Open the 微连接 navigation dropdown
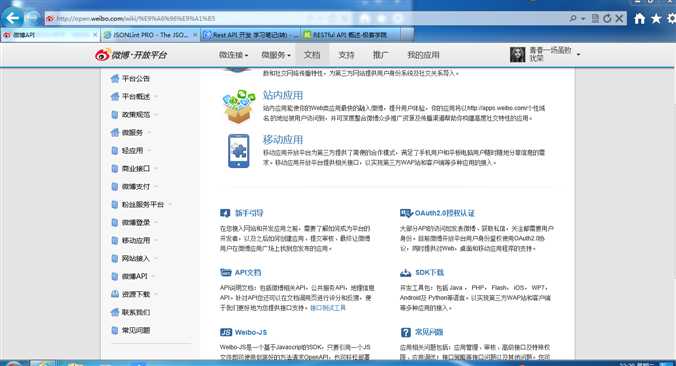The width and height of the screenshot is (676, 366). 233,55
